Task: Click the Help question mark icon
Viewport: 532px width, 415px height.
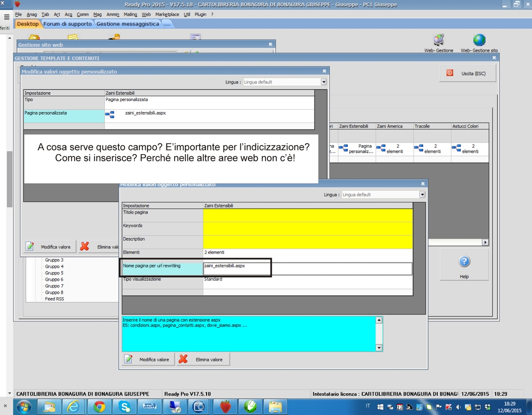Action: (x=464, y=261)
